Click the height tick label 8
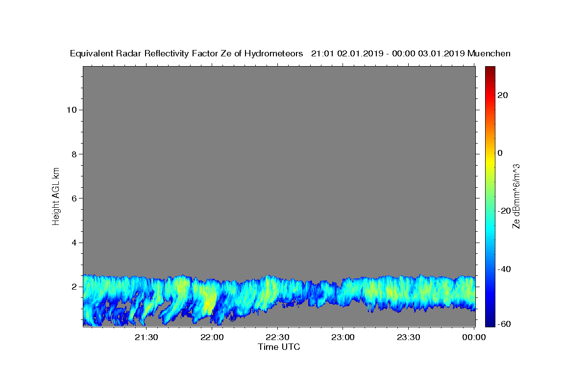 (74, 154)
